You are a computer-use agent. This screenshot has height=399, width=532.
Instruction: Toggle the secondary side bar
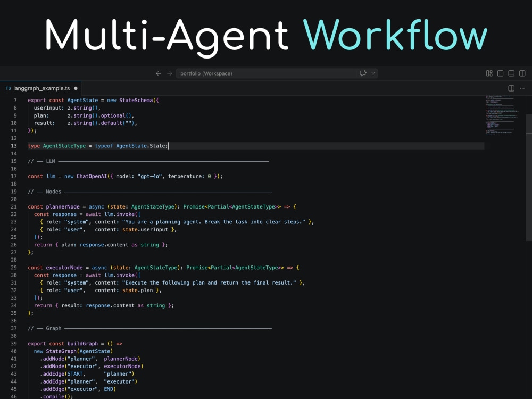(x=522, y=73)
